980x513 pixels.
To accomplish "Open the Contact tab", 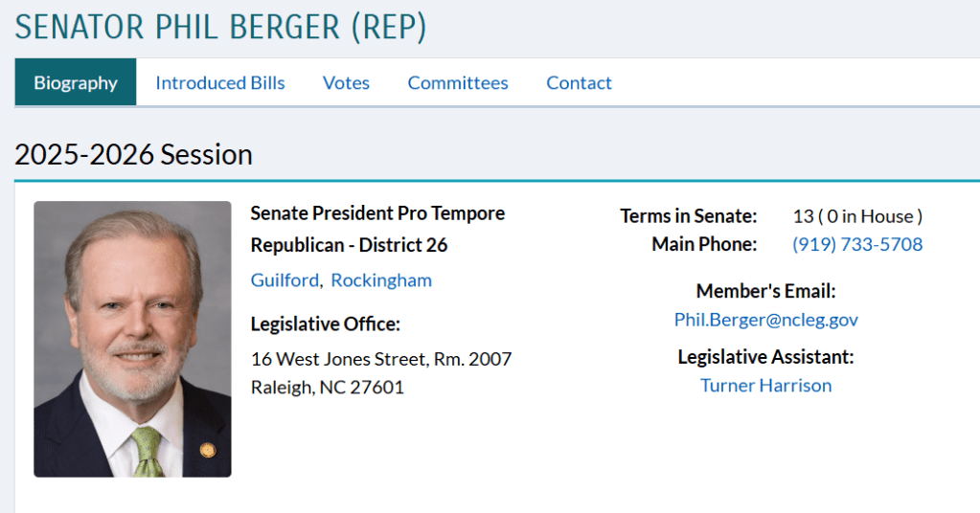I will [579, 82].
